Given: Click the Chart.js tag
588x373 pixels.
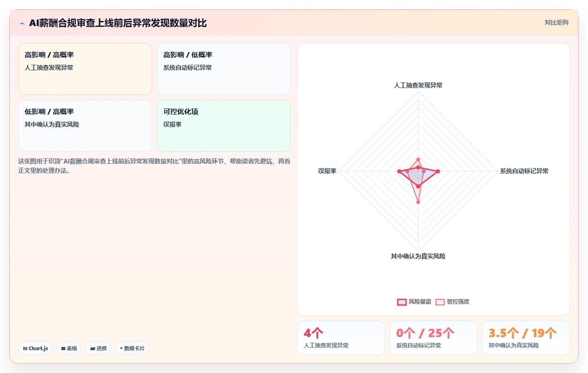Looking at the screenshot, I should [35, 348].
